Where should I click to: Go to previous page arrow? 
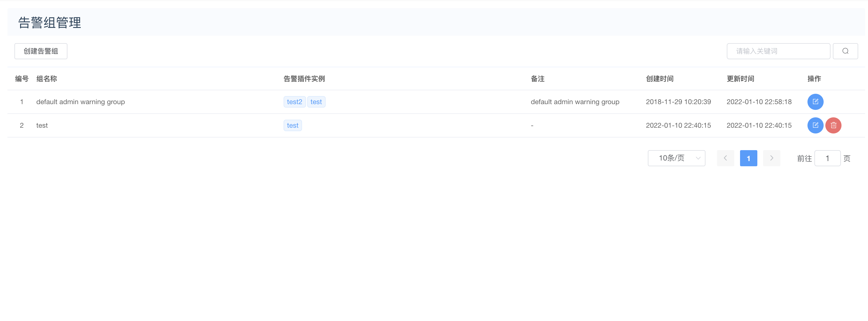pyautogui.click(x=725, y=158)
